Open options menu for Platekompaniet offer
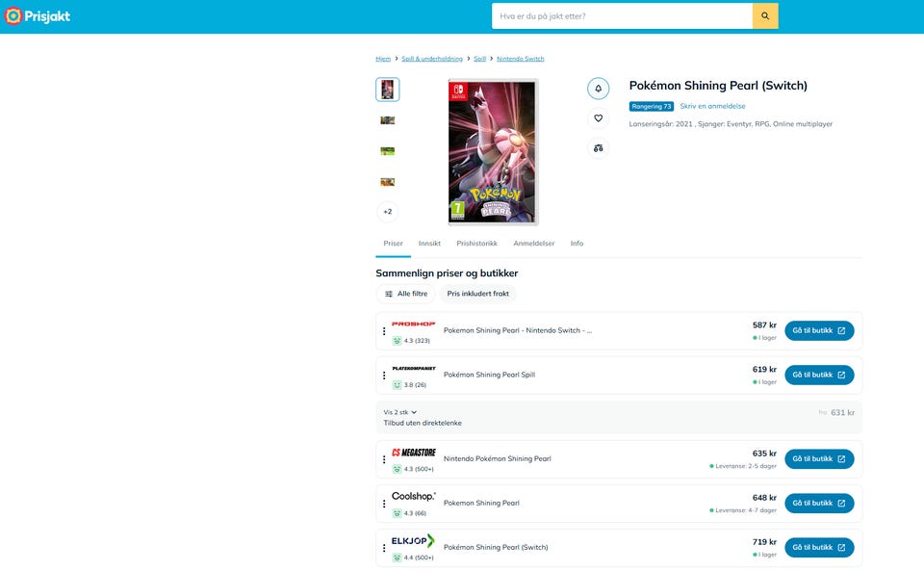 click(x=384, y=376)
